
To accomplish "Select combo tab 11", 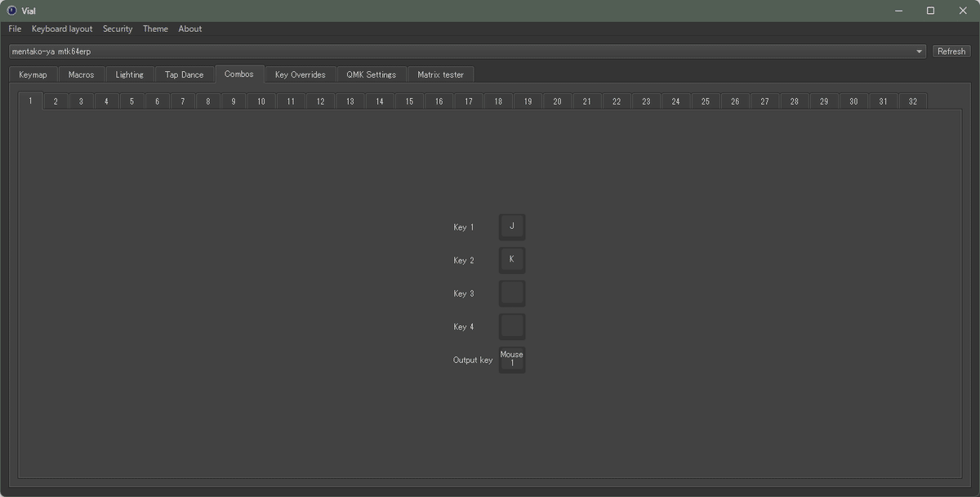I will click(x=291, y=101).
